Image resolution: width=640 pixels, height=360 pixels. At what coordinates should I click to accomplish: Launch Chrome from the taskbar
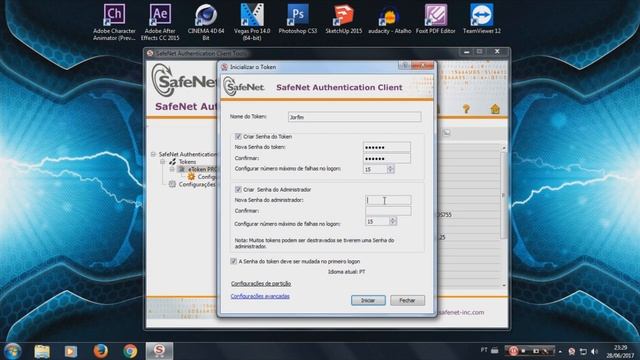click(130, 351)
